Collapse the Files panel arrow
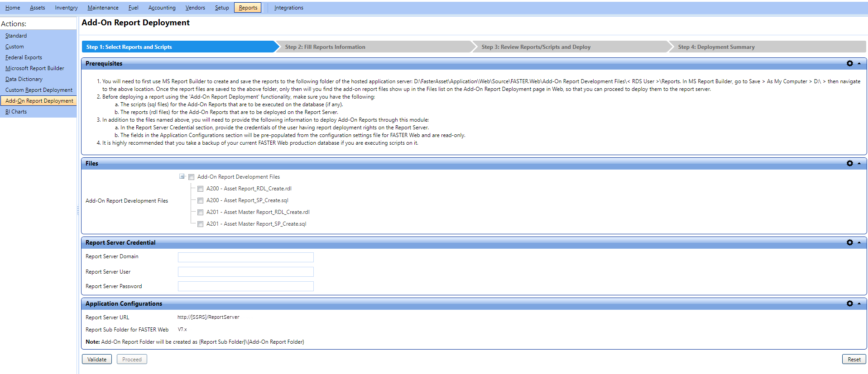868x374 pixels. coord(859,164)
